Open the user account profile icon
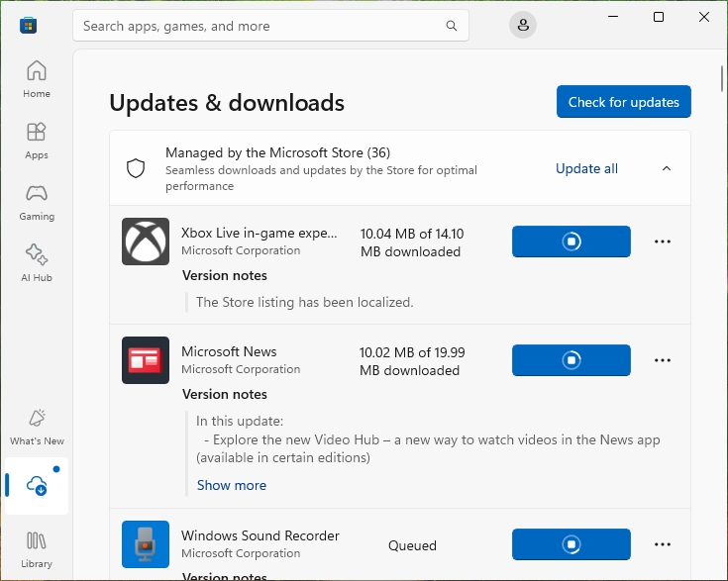 pyautogui.click(x=523, y=25)
